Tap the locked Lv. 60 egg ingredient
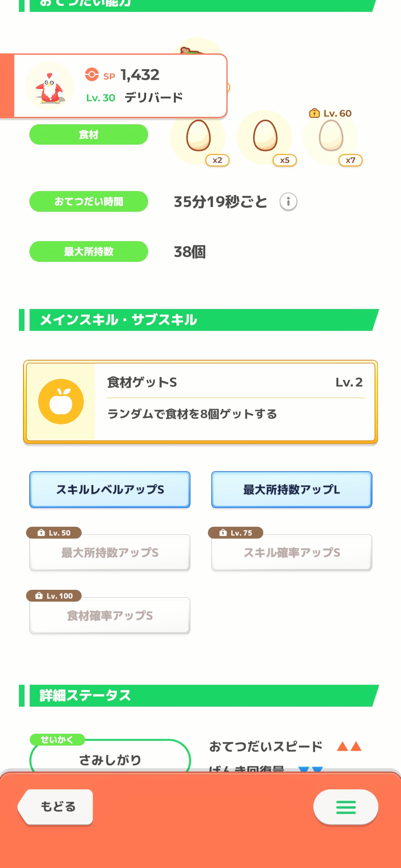401x868 pixels. 331,137
